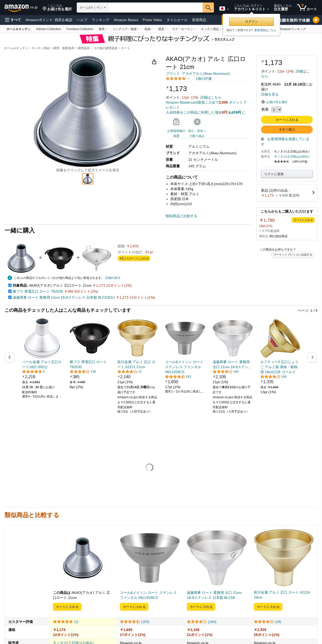Click the orange search magnifier button
Image resolution: width=322 pixels, height=644 pixels.
coord(208,8)
